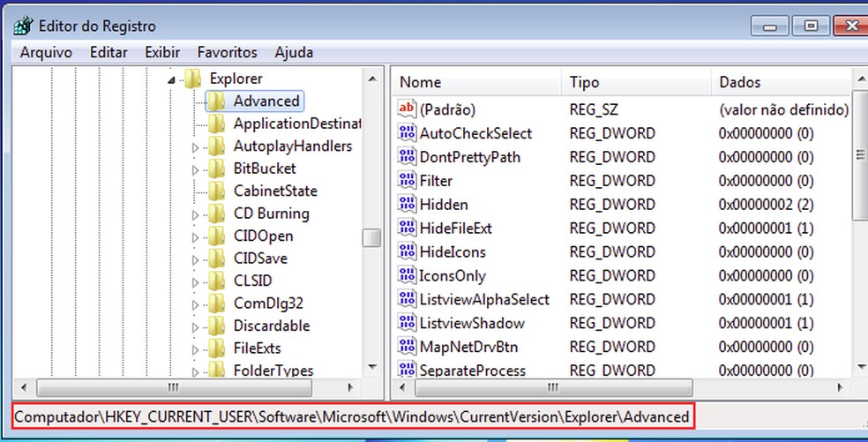The height and width of the screenshot is (442, 868).
Task: Click the AutoplayHandlers folder icon
Action: tap(216, 146)
